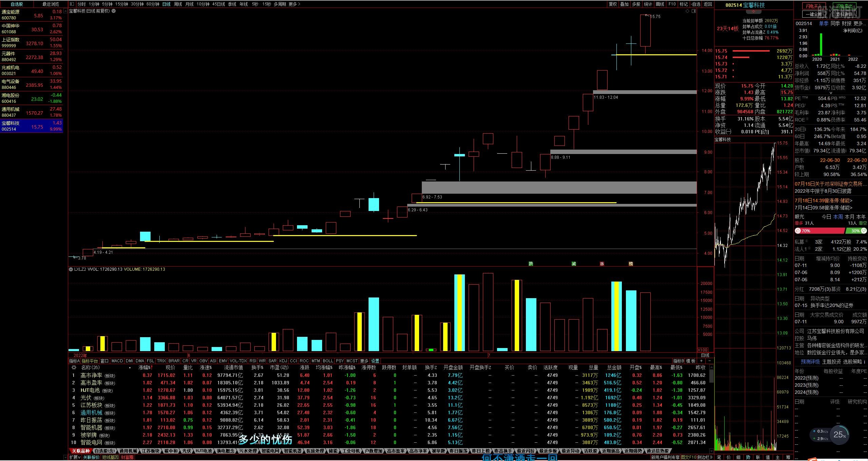Expand the 扩展 menu at bottom left
868x461 pixels.
tap(75, 457)
